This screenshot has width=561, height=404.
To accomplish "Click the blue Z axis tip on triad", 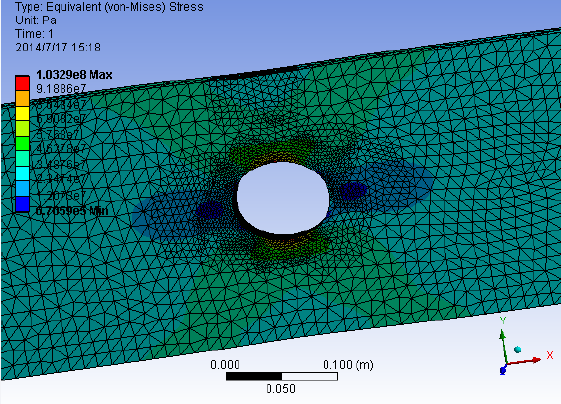I will pos(503,371).
